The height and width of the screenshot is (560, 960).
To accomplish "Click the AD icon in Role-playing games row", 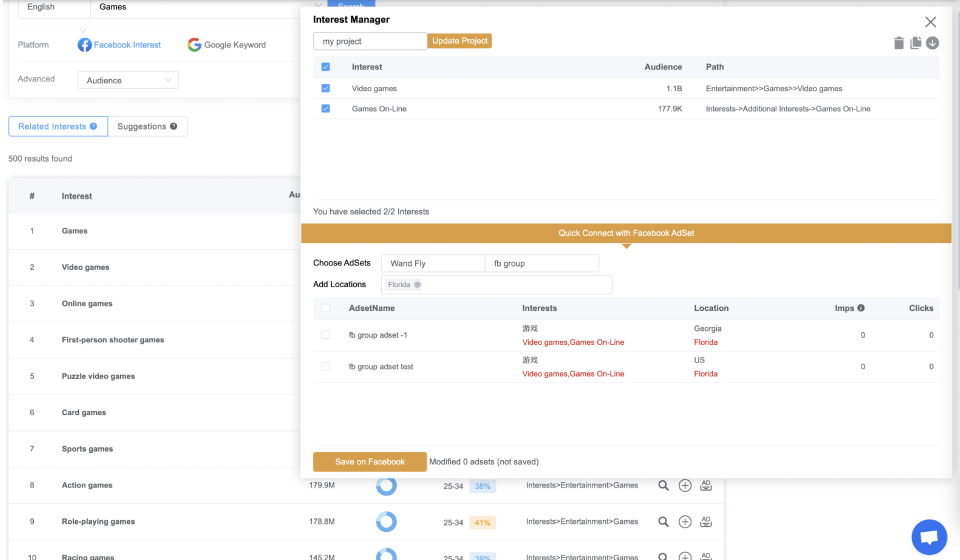I will (x=706, y=521).
